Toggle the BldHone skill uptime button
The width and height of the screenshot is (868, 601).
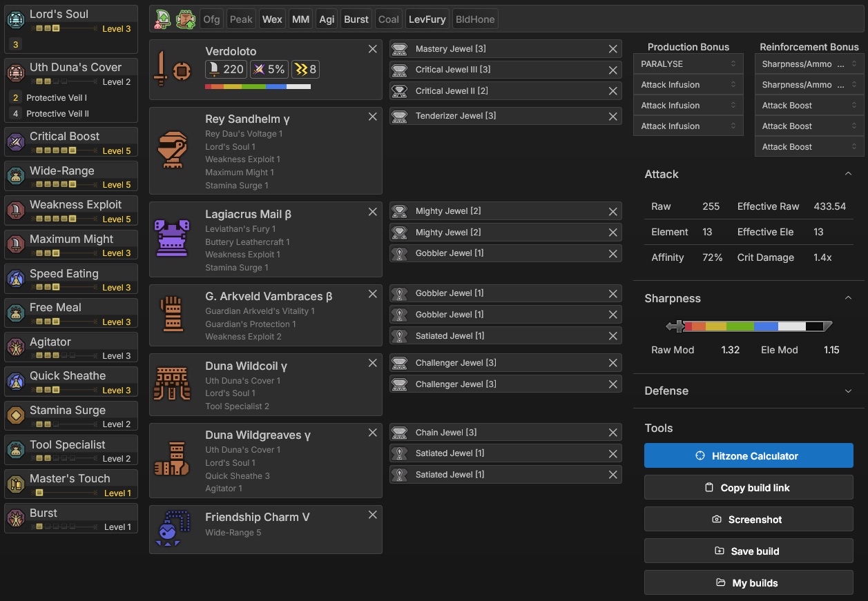click(x=475, y=19)
